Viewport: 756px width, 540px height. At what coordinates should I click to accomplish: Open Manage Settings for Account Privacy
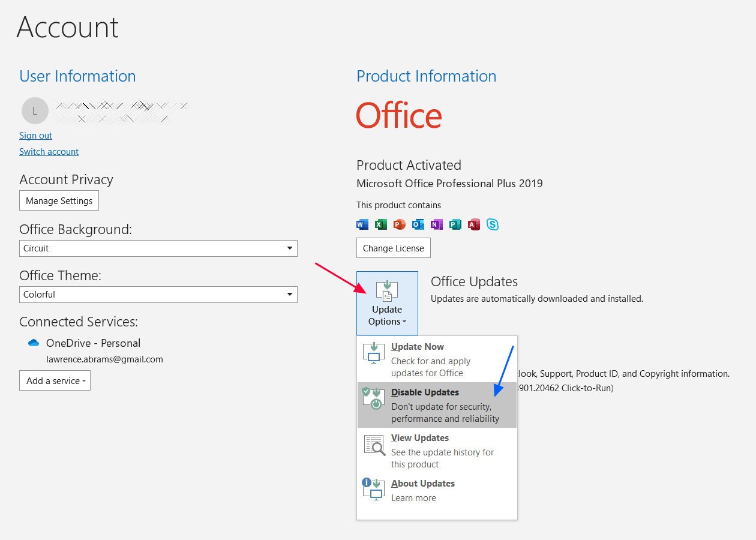coord(59,201)
